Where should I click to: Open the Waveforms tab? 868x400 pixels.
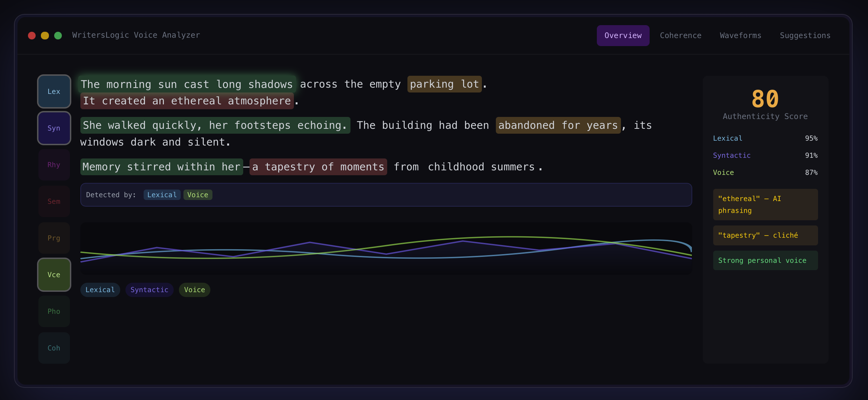click(740, 35)
